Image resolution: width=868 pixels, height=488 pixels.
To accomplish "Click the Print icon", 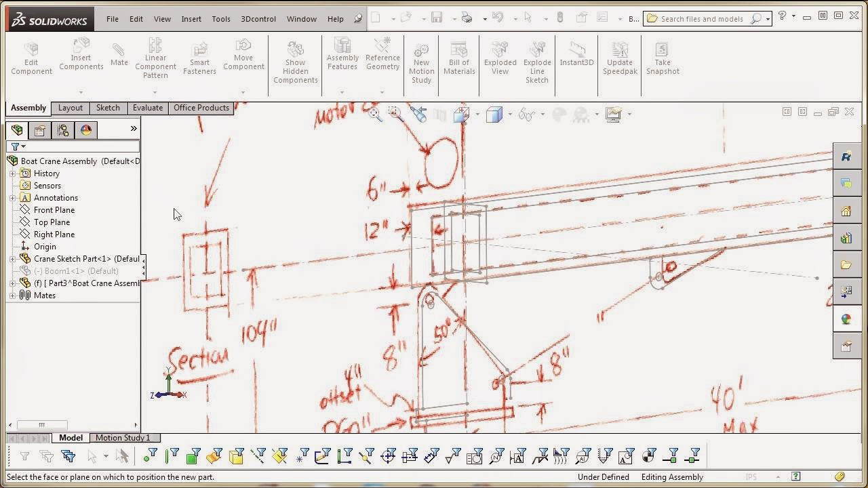I will pos(467,18).
